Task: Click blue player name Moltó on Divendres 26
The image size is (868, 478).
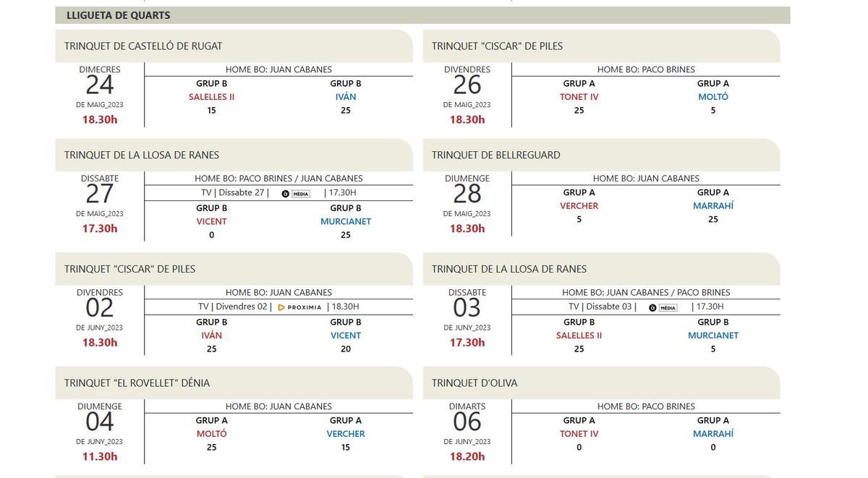Action: click(x=713, y=97)
